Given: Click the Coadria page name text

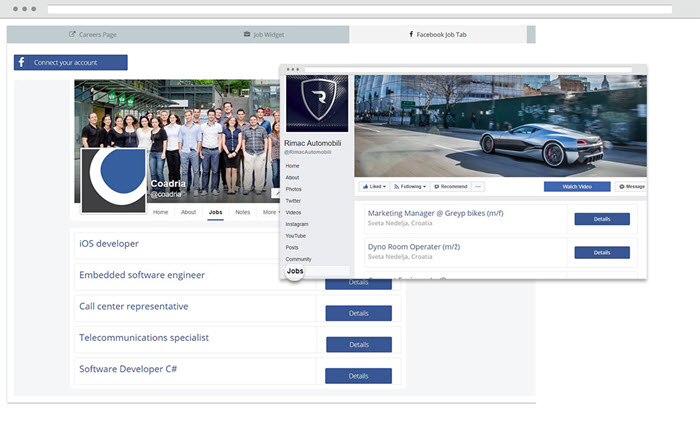Looking at the screenshot, I should pos(168,183).
